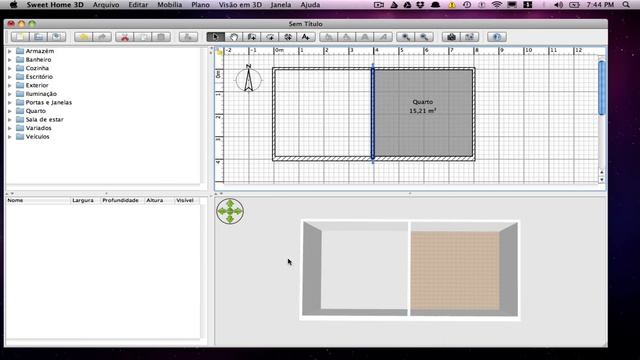Expand the Veículos folder triangle
This screenshot has height=360, width=640.
(x=10, y=137)
